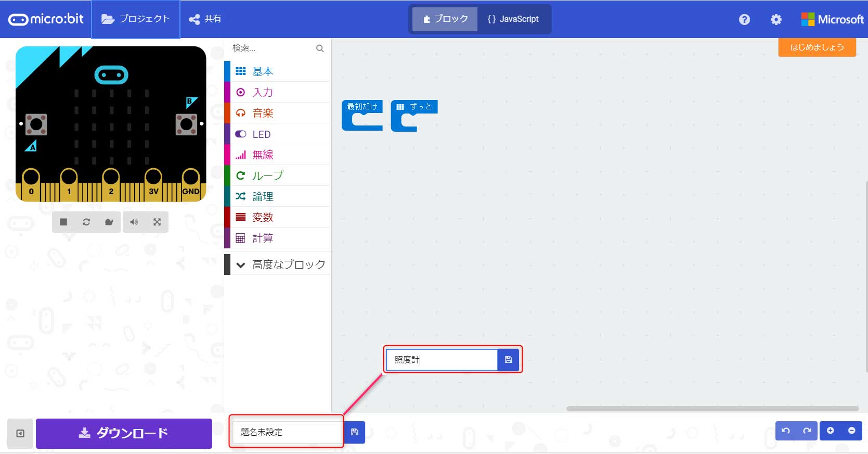This screenshot has height=454, width=868.
Task: Collapse the simulator side panel
Action: (20, 433)
